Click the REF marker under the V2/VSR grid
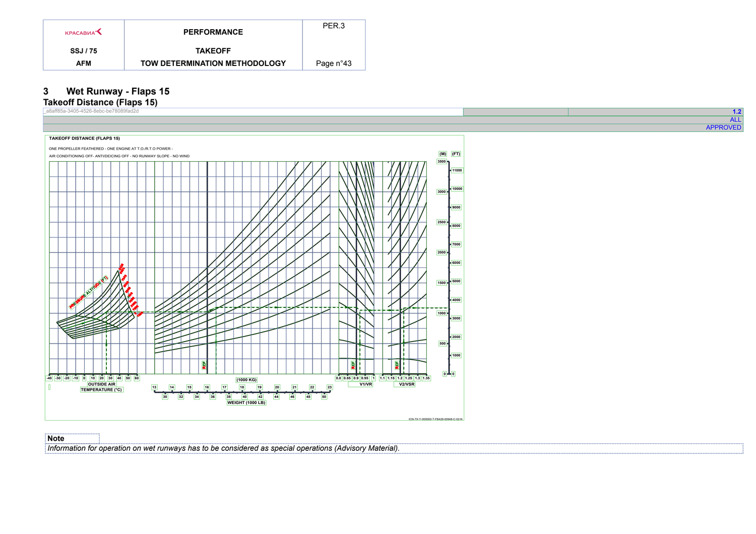 click(x=397, y=364)
